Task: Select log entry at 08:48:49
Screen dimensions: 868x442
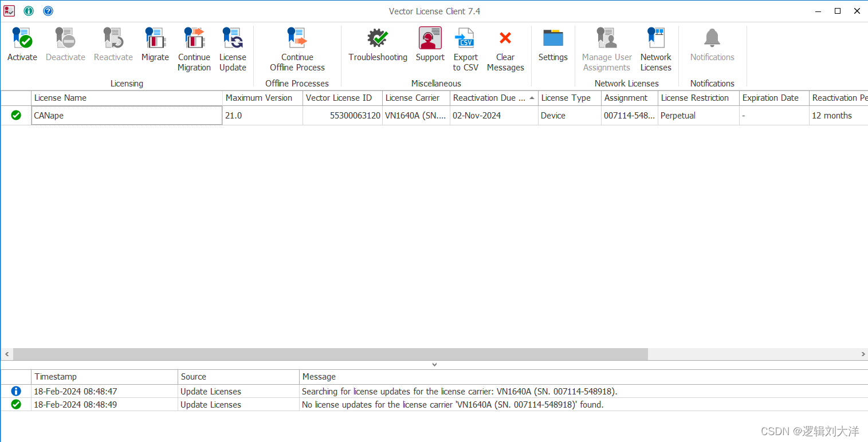Action: (434, 404)
